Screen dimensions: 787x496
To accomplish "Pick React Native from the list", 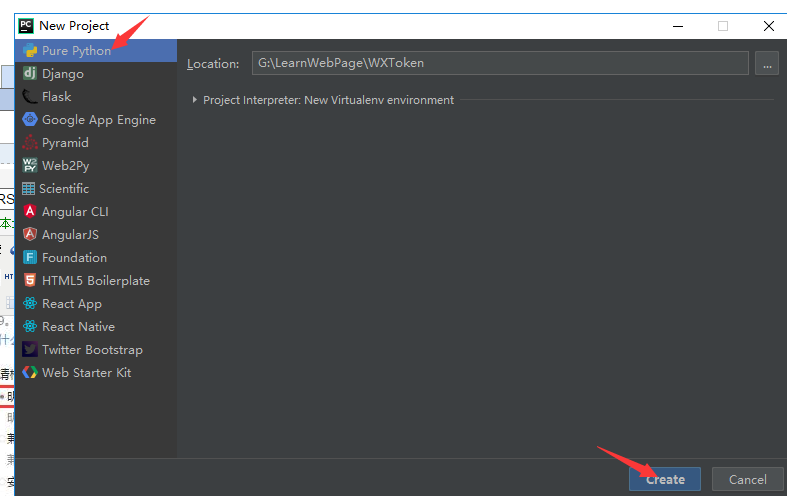I will [78, 327].
